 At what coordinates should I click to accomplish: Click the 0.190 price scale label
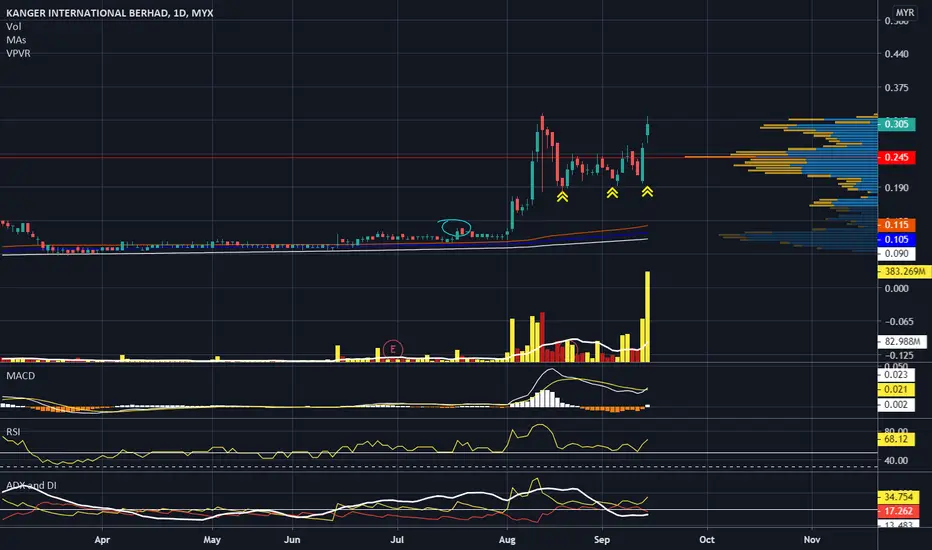point(896,187)
